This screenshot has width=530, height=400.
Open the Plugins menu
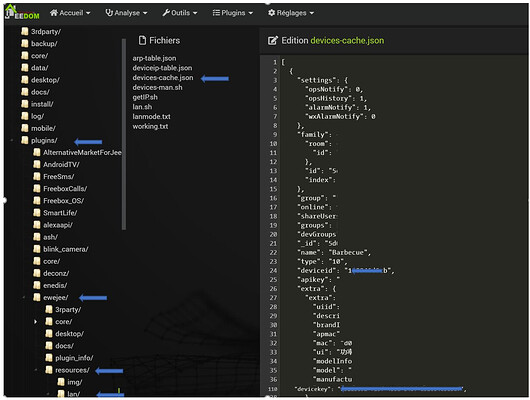click(x=233, y=13)
